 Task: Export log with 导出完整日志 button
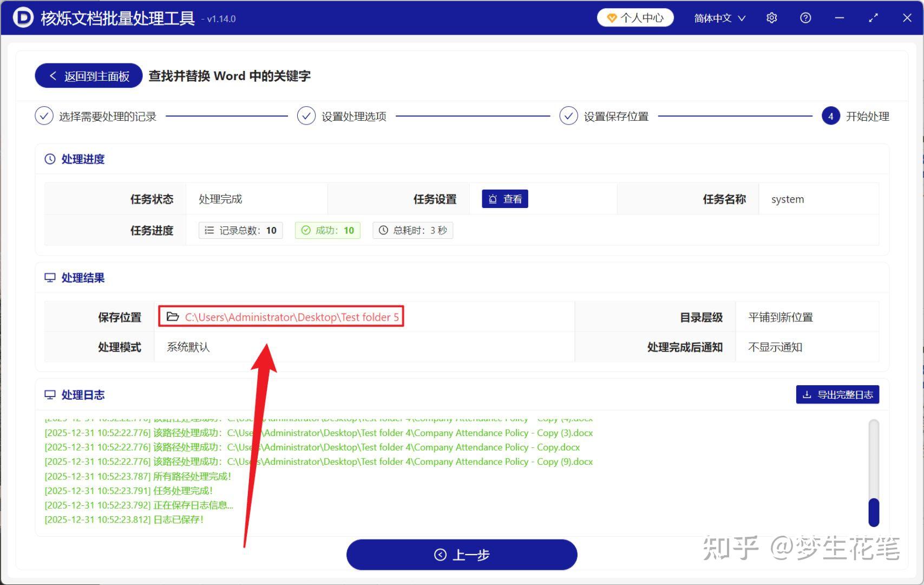[x=837, y=395]
